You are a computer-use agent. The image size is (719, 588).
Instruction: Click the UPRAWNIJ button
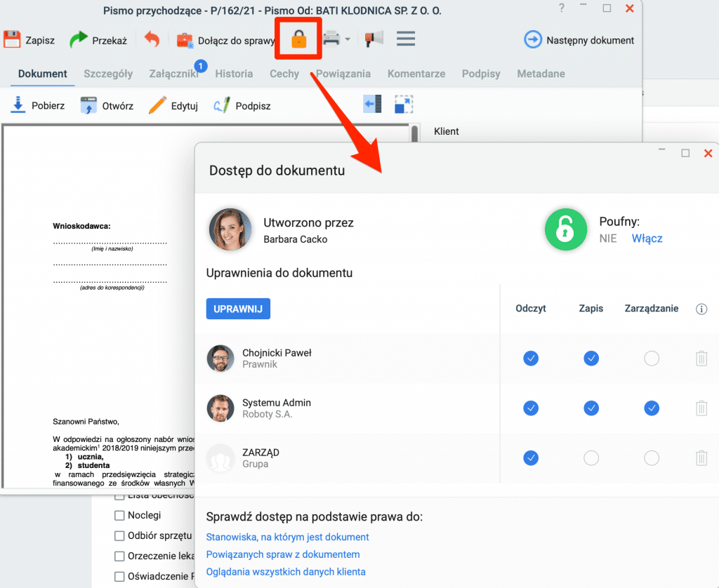pos(238,309)
